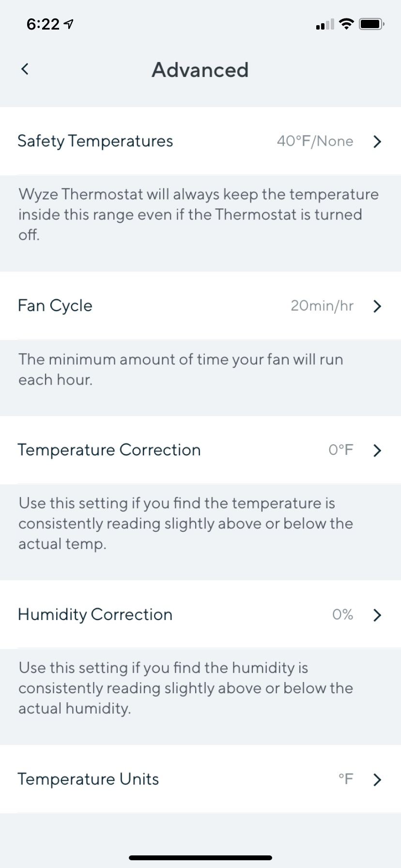
Task: Tap the battery indicator icon
Action: point(371,24)
